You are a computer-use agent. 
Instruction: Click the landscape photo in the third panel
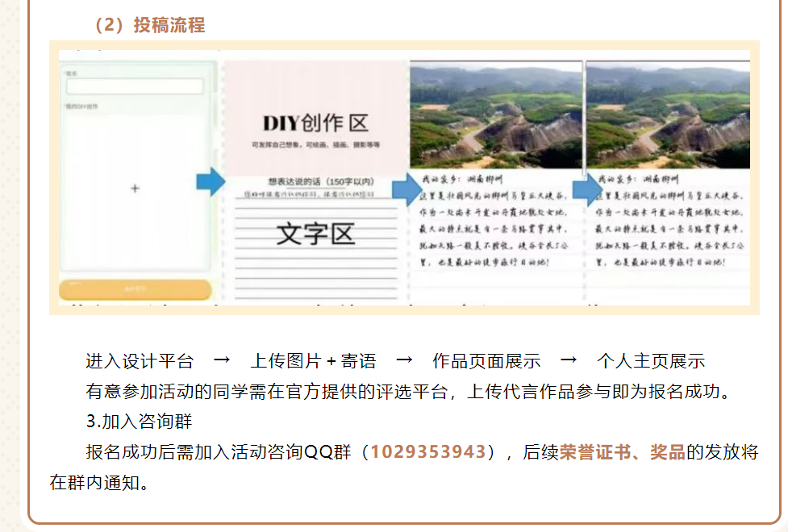[496, 114]
